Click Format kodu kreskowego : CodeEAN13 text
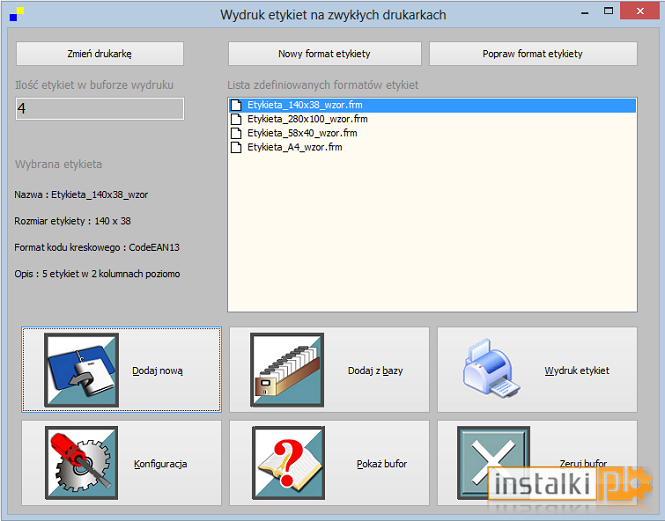Screen dimensions: 665x521 pos(97,247)
